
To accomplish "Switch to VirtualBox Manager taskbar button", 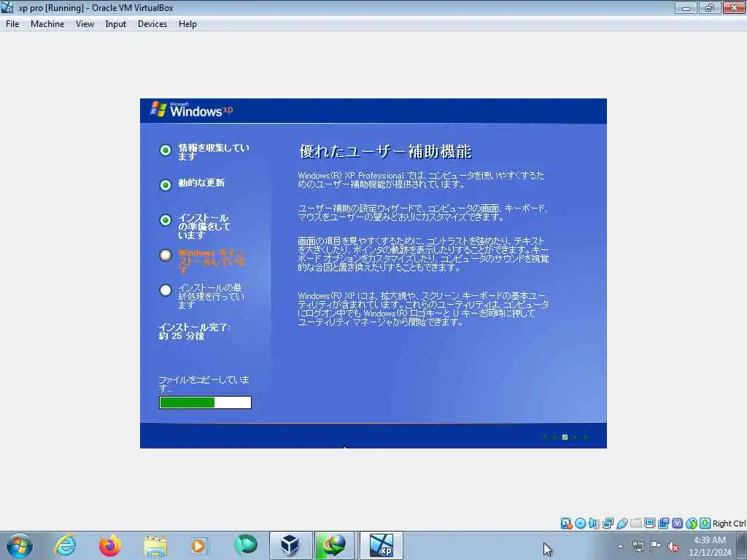I will (x=290, y=545).
